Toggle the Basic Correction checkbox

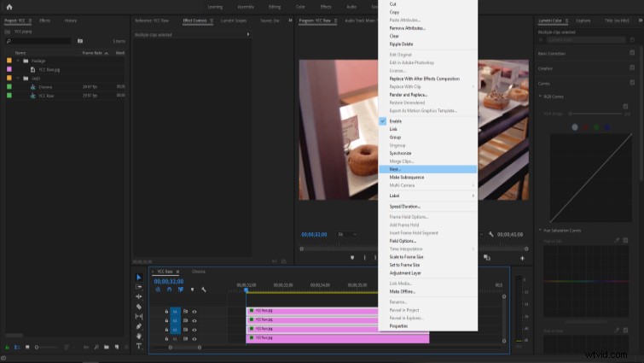[632, 53]
